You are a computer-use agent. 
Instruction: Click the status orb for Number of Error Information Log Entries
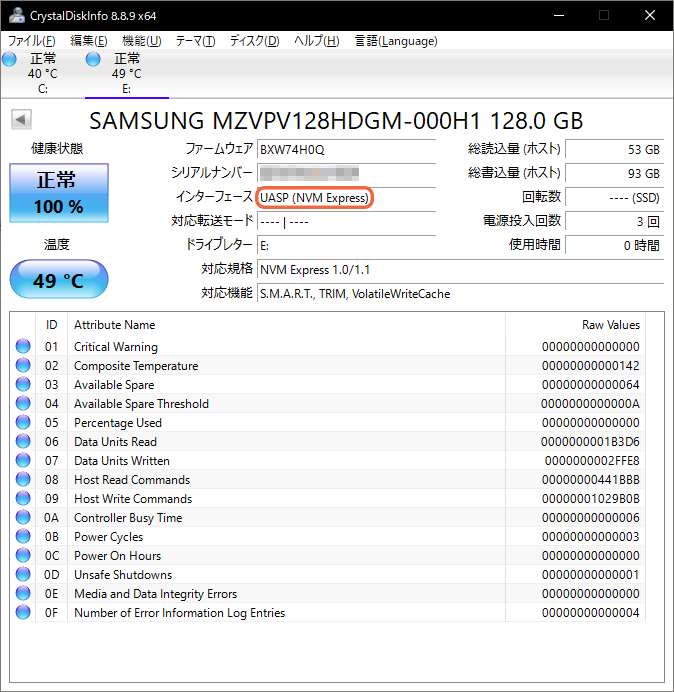click(x=23, y=612)
